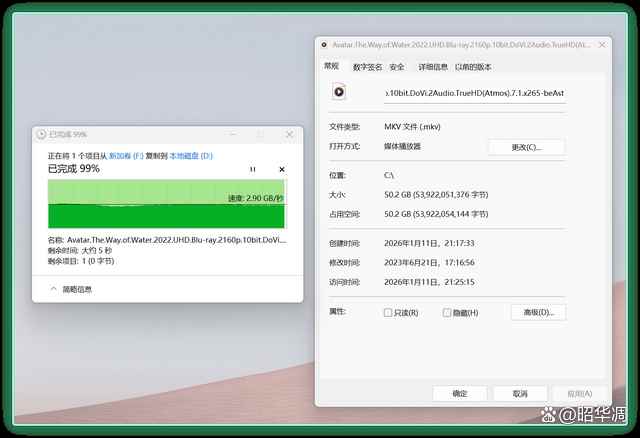Click 更改(C)... to change opening app
The height and width of the screenshot is (438, 640).
(527, 147)
